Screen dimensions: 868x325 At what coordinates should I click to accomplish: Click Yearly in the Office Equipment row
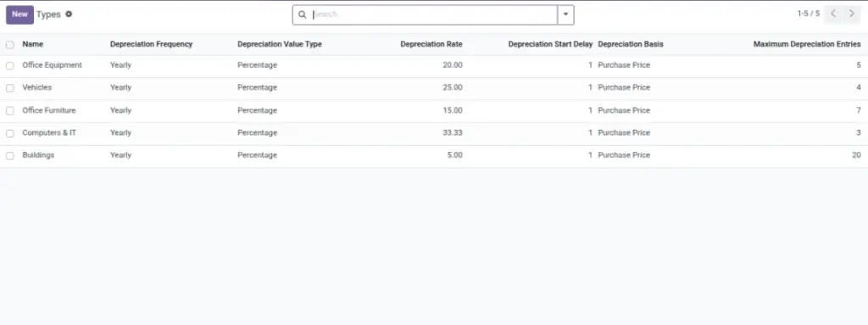point(120,65)
